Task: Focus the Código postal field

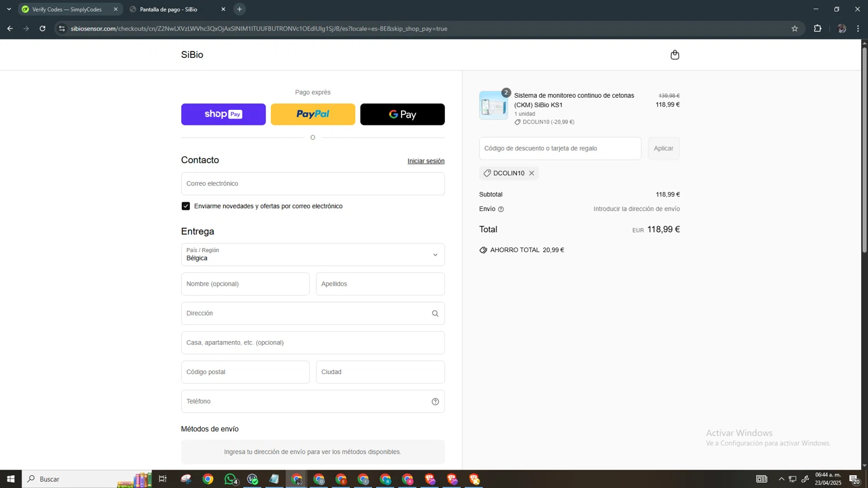Action: click(x=245, y=372)
